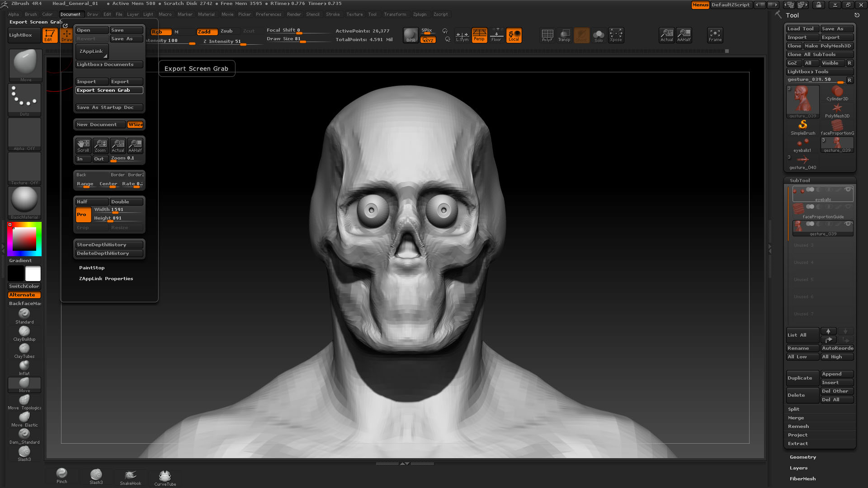This screenshot has width=868, height=488.
Task: Expand the Extract section
Action: [798, 444]
